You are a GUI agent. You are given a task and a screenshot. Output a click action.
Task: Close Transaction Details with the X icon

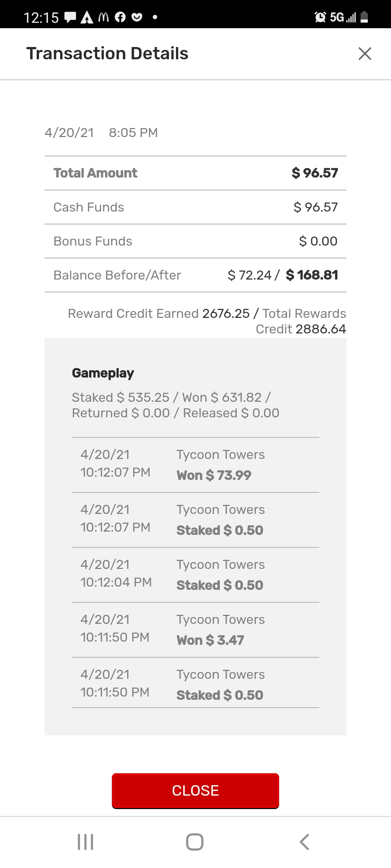pos(365,54)
